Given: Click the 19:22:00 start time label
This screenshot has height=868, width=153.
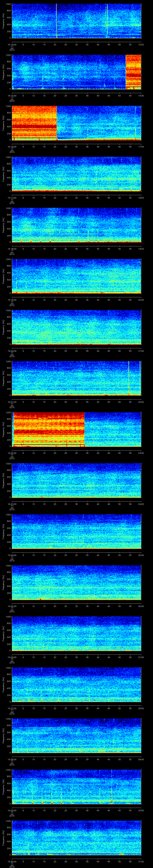Looking at the screenshot, I should (x=12, y=453).
